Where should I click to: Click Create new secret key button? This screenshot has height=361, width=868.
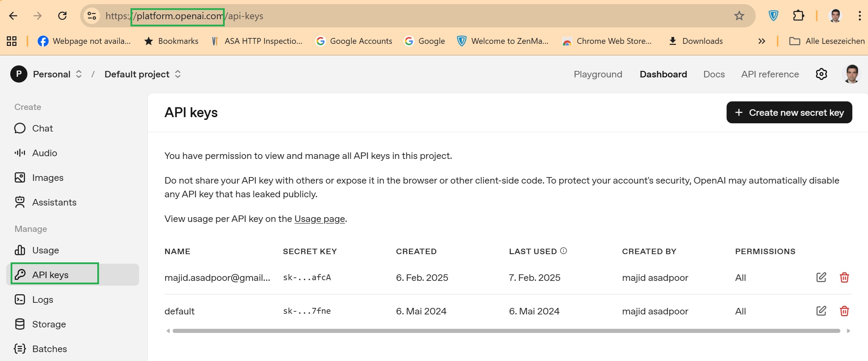coord(789,112)
